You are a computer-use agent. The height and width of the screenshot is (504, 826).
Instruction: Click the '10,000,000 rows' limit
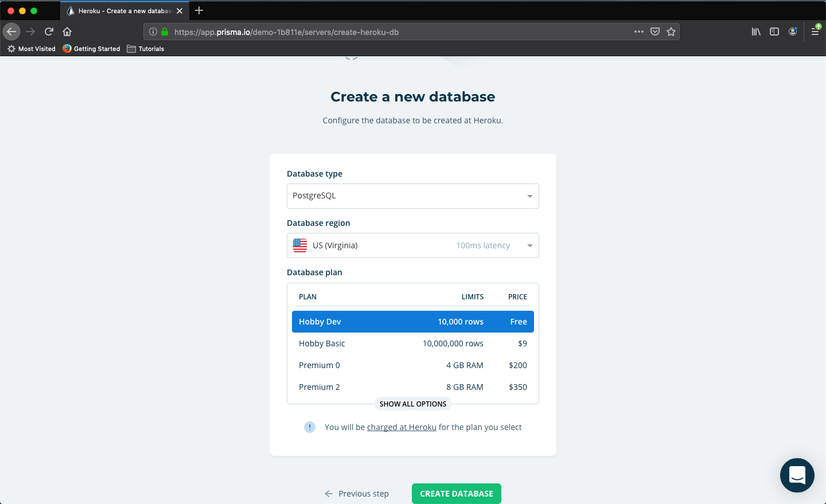[x=453, y=343]
